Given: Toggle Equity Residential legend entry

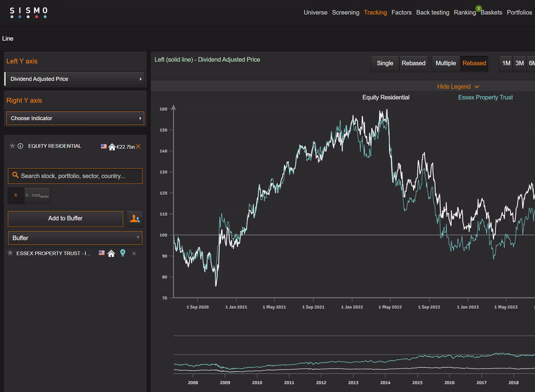Looking at the screenshot, I should click(x=386, y=98).
